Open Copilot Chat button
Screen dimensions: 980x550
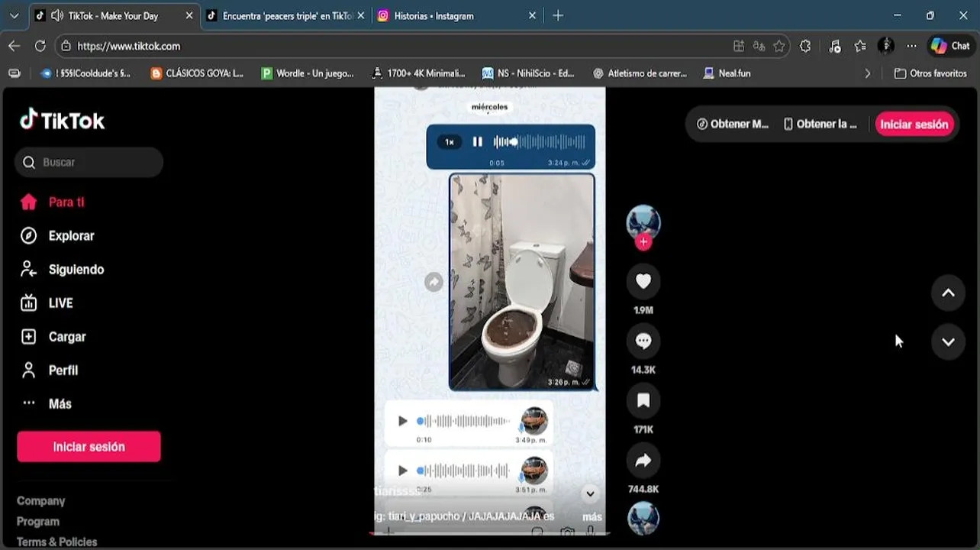950,46
